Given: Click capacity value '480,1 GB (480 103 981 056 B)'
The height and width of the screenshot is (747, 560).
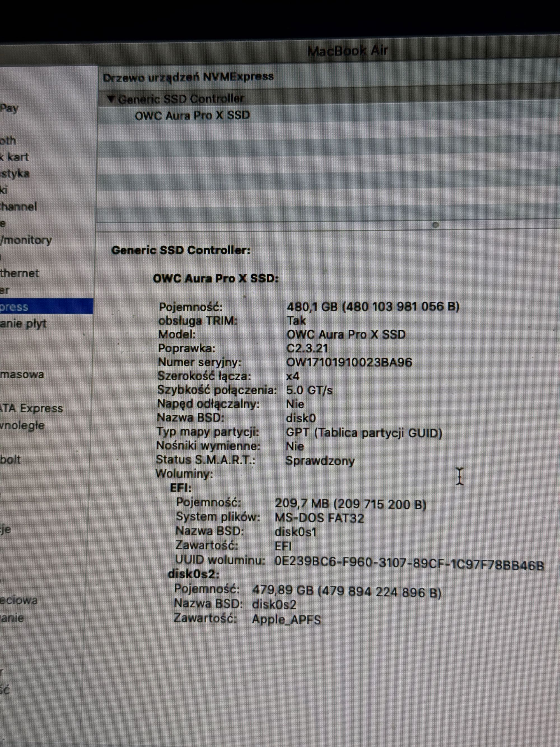Looking at the screenshot, I should pos(373,306).
